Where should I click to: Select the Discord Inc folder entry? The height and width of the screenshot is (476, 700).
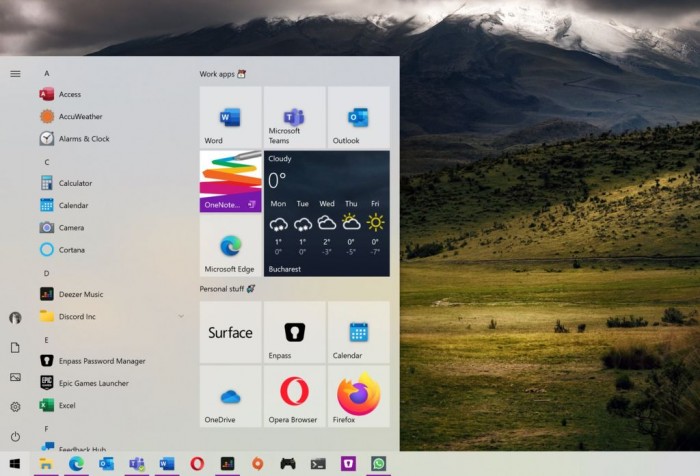[112, 317]
